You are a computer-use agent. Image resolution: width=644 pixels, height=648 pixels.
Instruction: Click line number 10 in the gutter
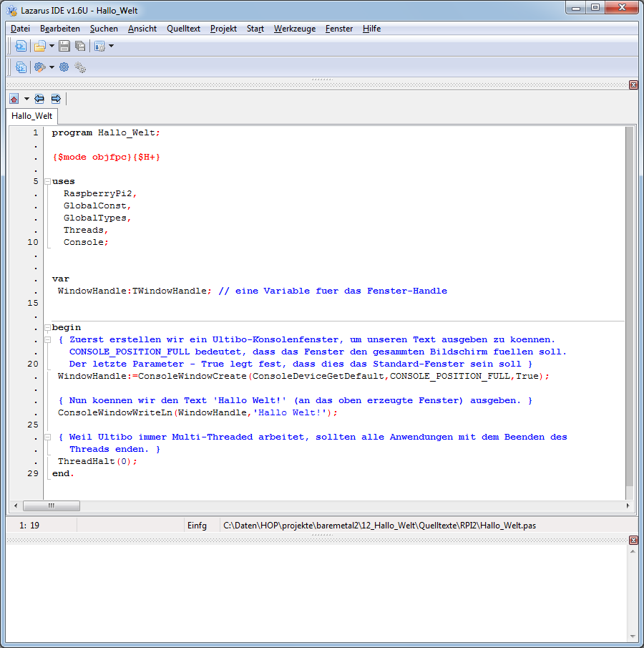tap(33, 242)
